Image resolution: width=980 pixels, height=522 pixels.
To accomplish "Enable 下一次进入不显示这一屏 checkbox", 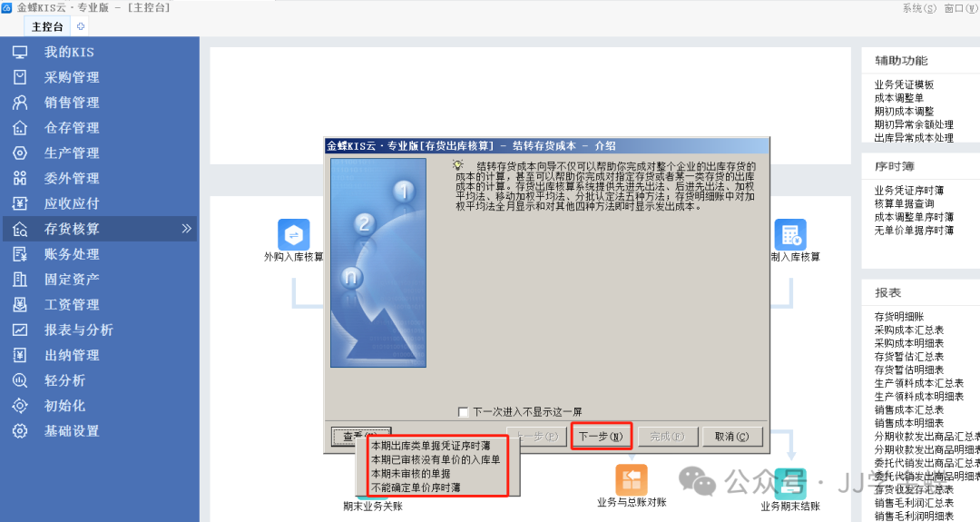I will [x=465, y=412].
